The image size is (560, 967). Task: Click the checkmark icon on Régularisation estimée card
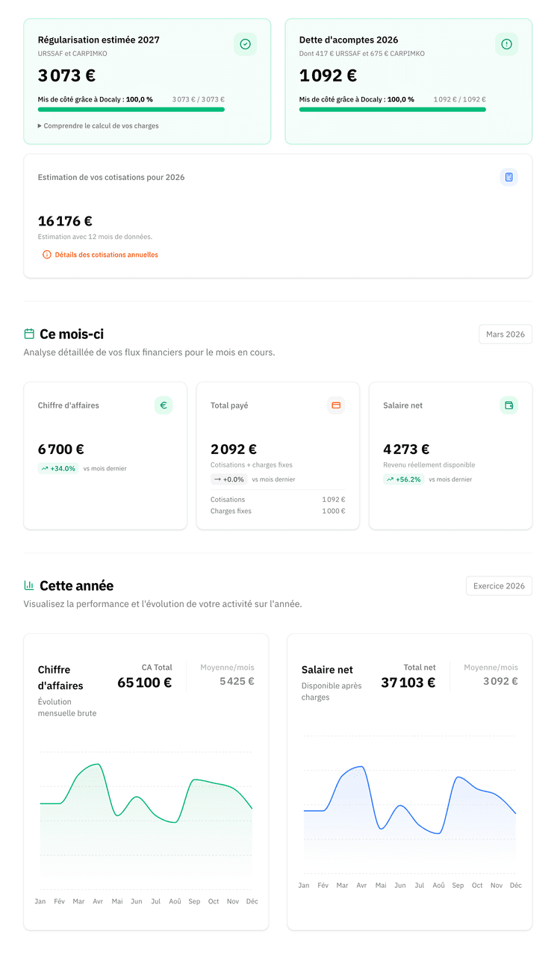click(x=245, y=44)
